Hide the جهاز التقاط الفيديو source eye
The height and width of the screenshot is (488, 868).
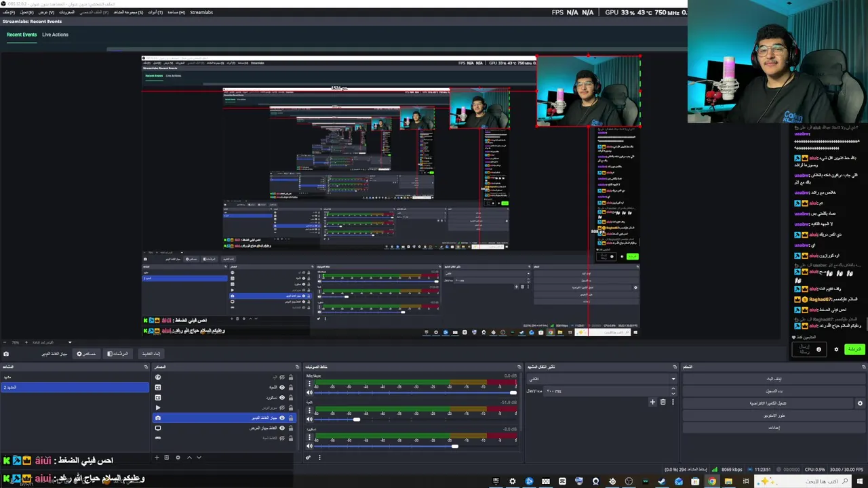pyautogui.click(x=282, y=418)
